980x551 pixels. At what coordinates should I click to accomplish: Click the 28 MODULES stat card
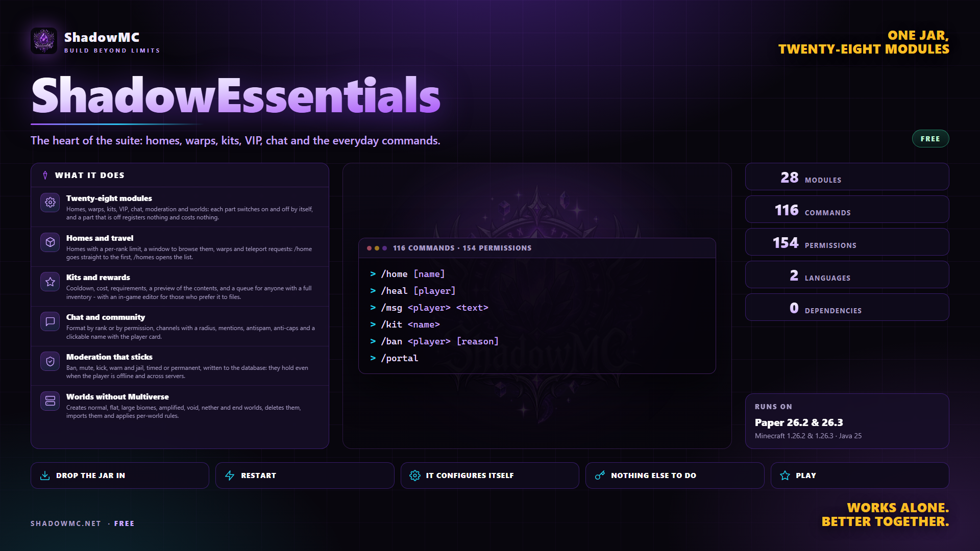[847, 177]
